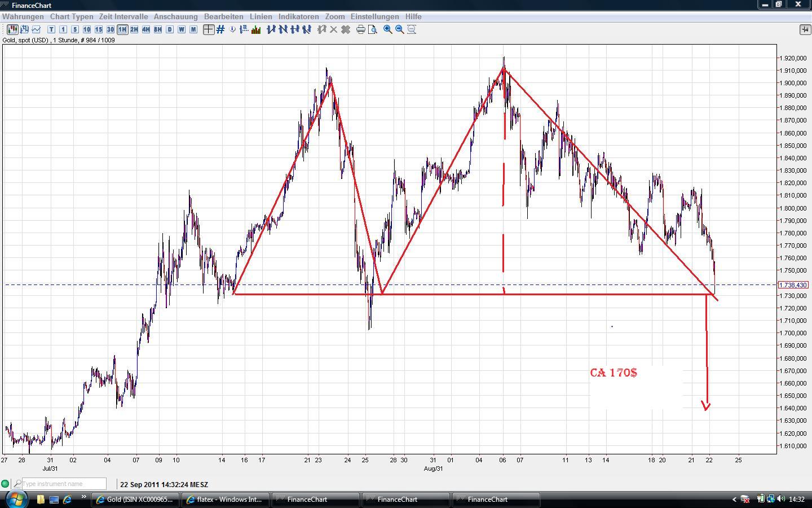Click the greyed-out line edit icon
Image resolution: width=812 pixels, height=508 pixels.
tap(322, 29)
